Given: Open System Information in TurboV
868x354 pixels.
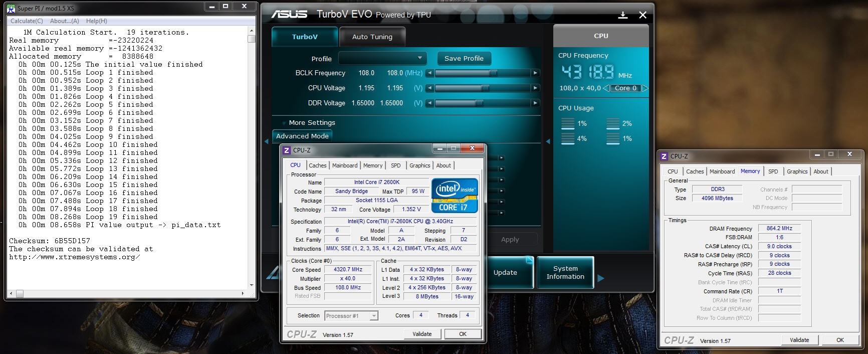Looking at the screenshot, I should [565, 272].
